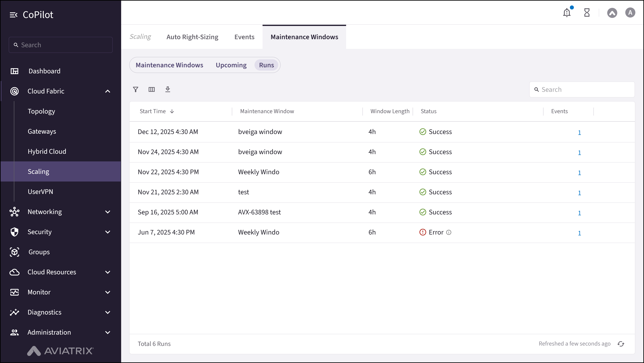The image size is (644, 363).
Task: Expand the Security sidebar section
Action: [x=107, y=232]
